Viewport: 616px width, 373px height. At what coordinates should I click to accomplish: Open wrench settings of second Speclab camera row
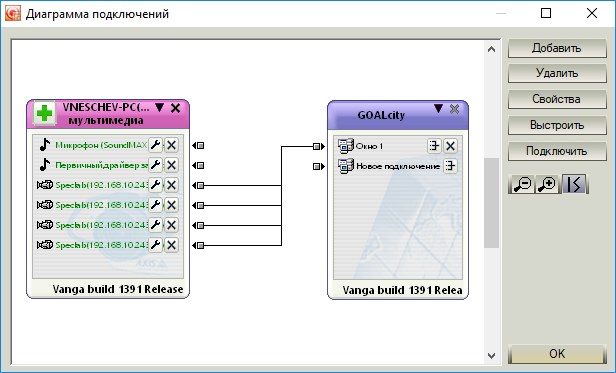coord(156,205)
